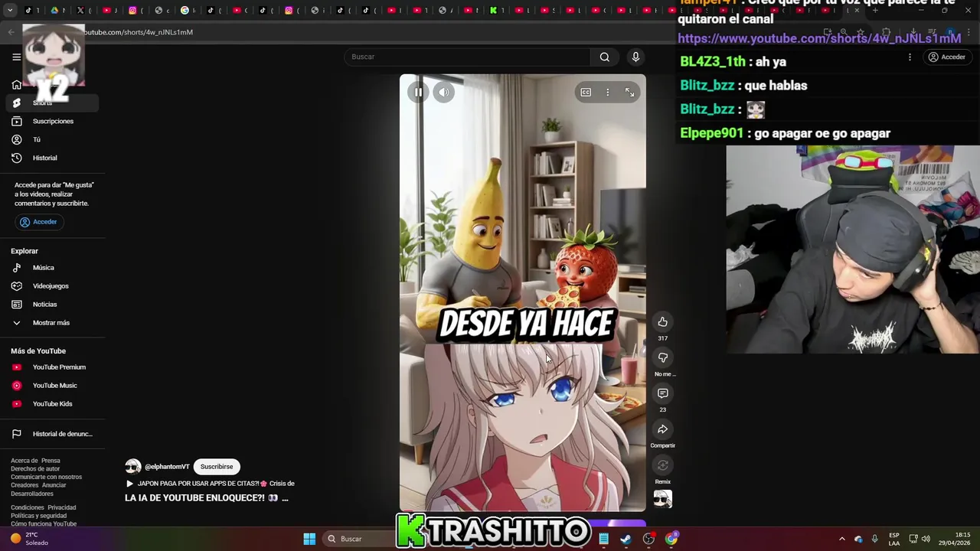Click the Creadores footer link

[x=24, y=485]
